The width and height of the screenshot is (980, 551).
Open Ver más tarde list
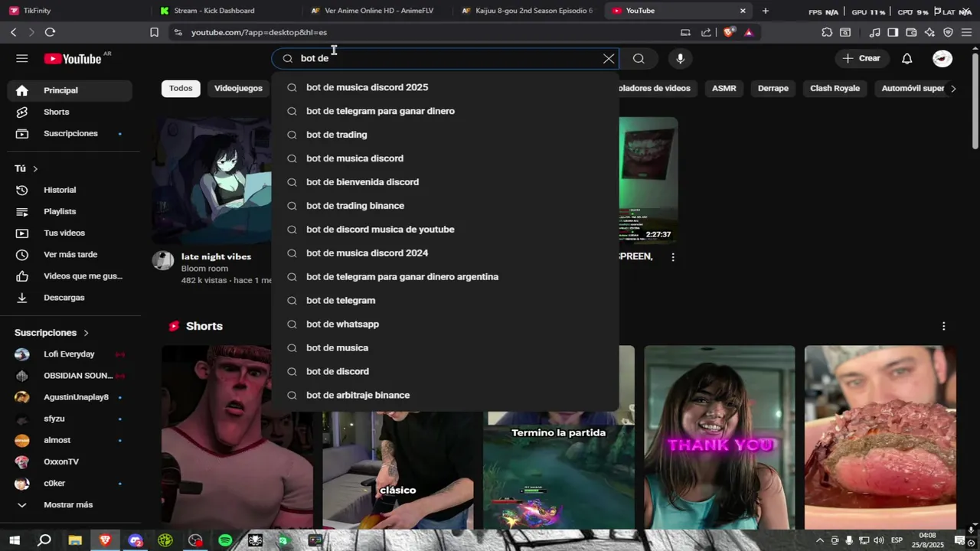click(70, 254)
